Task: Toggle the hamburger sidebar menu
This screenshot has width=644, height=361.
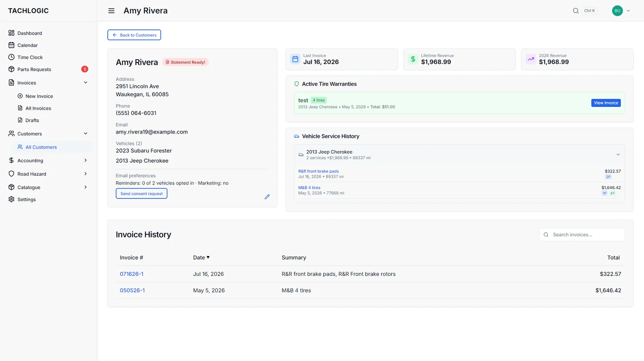Action: click(111, 11)
